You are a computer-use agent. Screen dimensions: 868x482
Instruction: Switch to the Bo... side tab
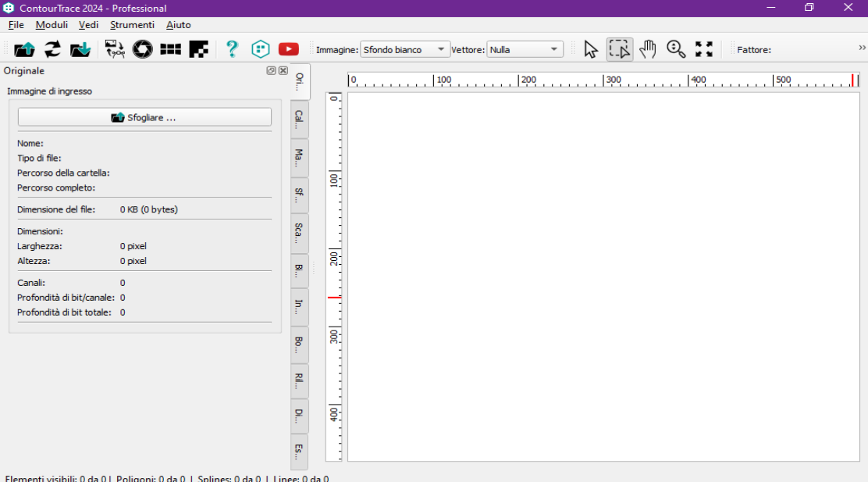click(x=300, y=344)
